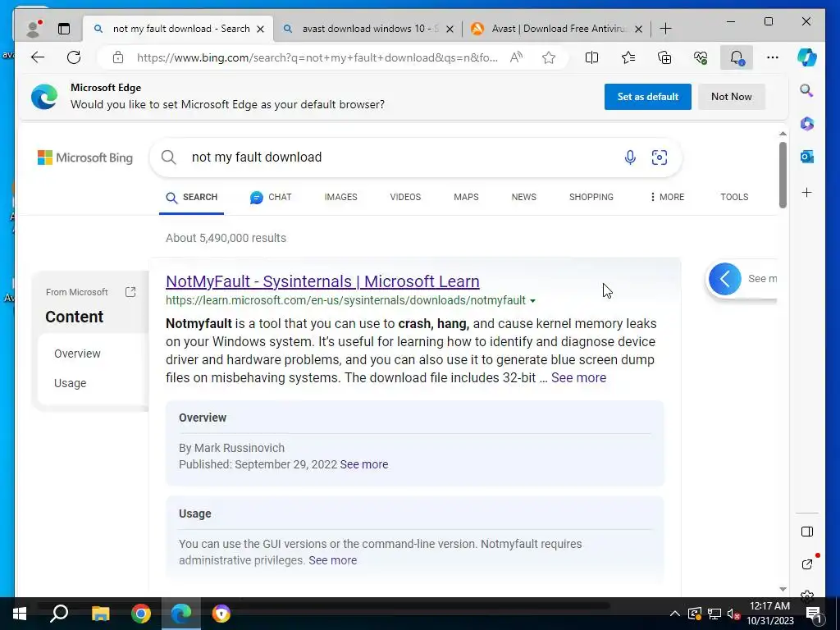Open Usage in Content panel
The height and width of the screenshot is (630, 840).
pos(71,383)
